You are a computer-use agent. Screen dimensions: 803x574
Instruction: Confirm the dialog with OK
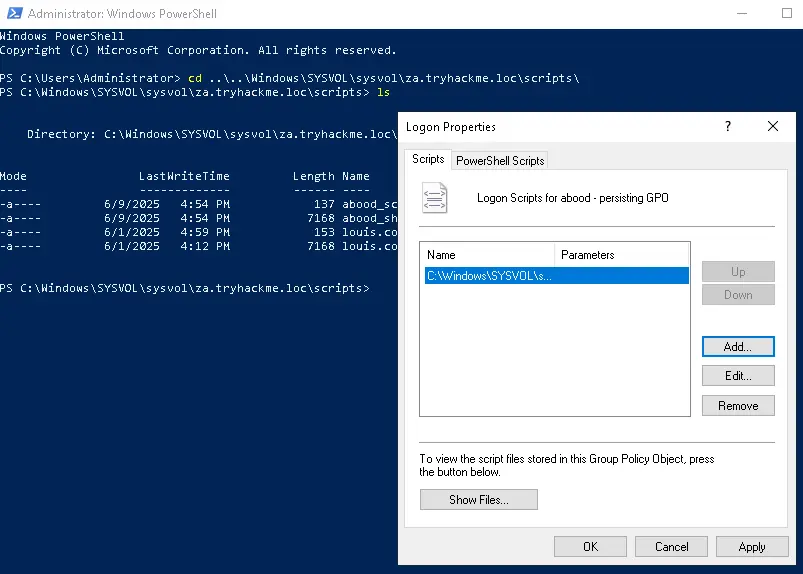[590, 547]
